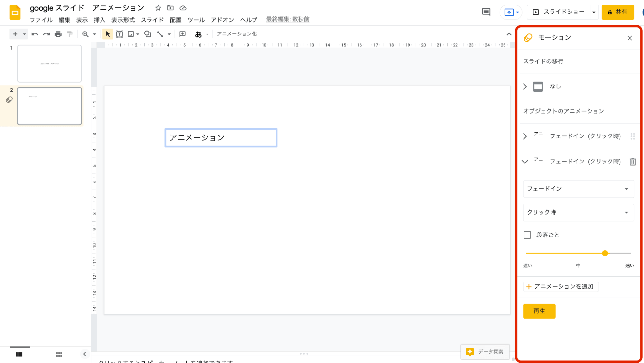The width and height of the screenshot is (644, 363).
Task: Open the クリック時 trigger dropdown
Action: pyautogui.click(x=579, y=212)
